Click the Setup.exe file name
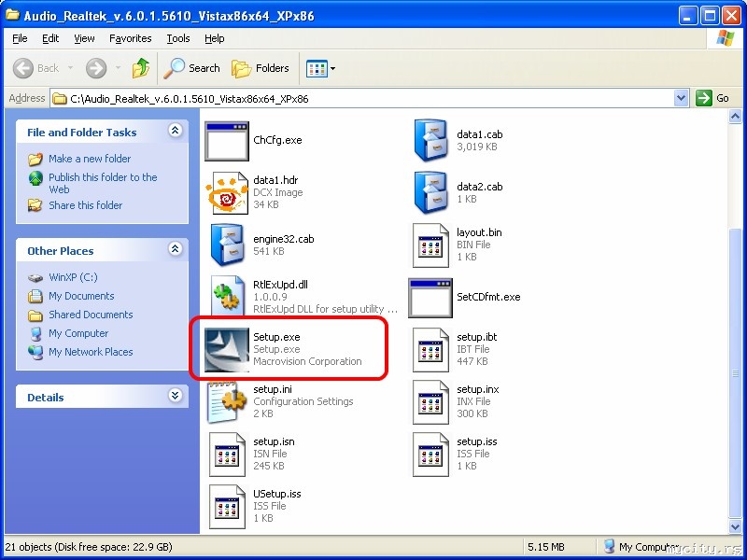 tap(276, 337)
